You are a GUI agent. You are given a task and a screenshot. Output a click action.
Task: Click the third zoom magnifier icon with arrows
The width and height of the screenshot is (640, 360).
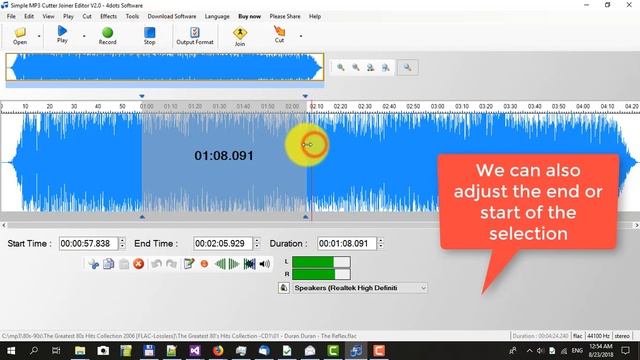pyautogui.click(x=370, y=67)
